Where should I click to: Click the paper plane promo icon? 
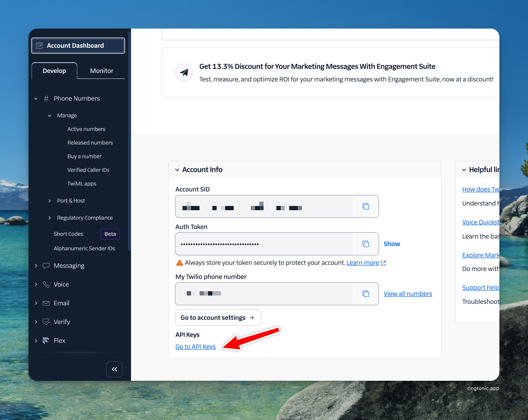click(x=184, y=72)
